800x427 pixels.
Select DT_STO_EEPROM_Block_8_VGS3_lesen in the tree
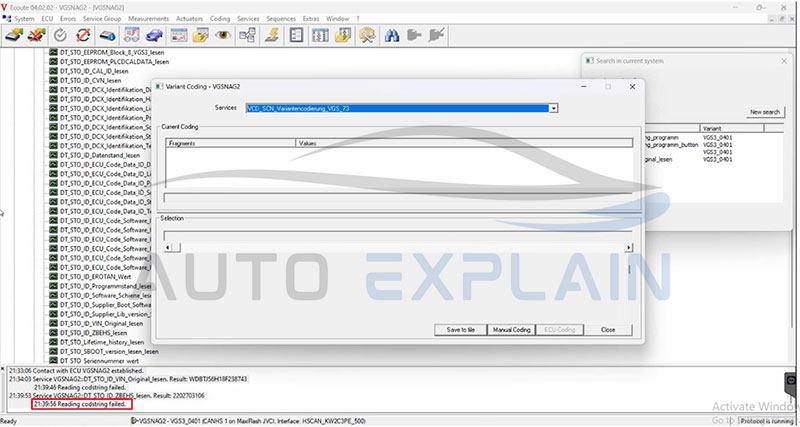(x=112, y=52)
